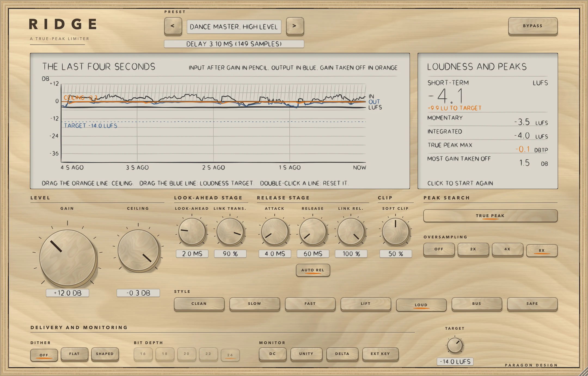588x376 pixels.
Task: Click the Link Rel. knob
Action: pos(351,231)
